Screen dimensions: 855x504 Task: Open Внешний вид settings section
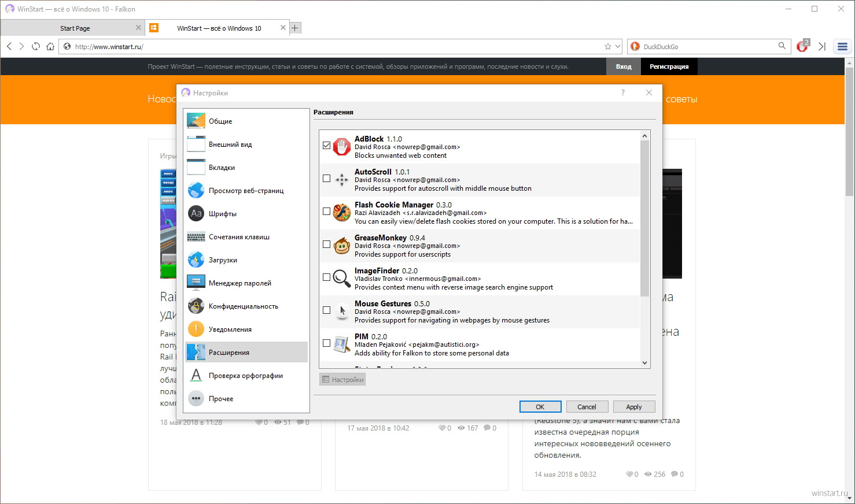click(246, 144)
